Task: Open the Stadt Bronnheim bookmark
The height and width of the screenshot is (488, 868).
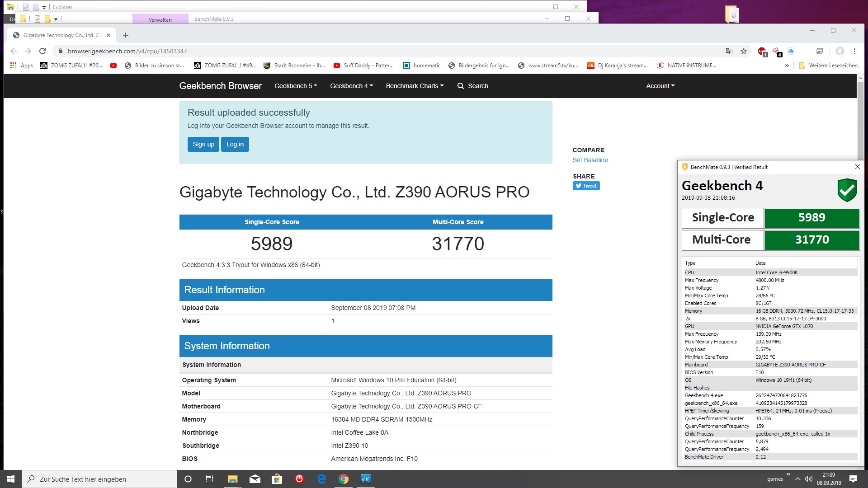Action: (294, 66)
